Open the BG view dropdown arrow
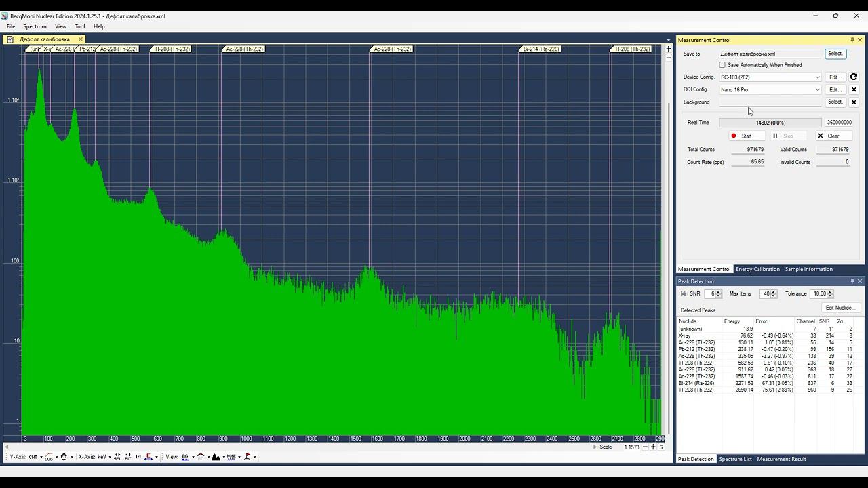This screenshot has width=868, height=488. [193, 457]
